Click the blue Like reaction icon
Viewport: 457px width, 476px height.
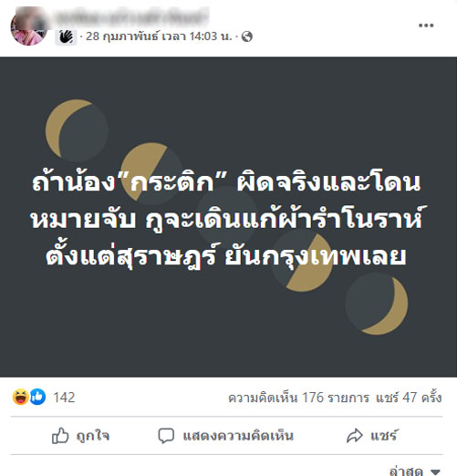(37, 397)
